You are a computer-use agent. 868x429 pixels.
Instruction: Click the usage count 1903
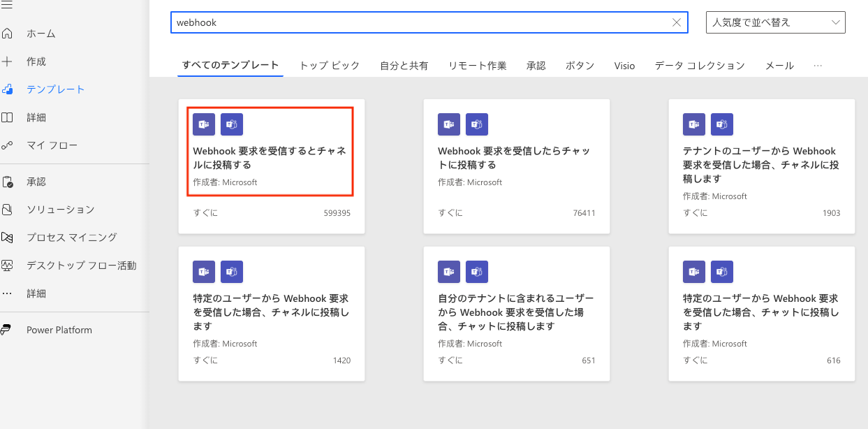[831, 213]
